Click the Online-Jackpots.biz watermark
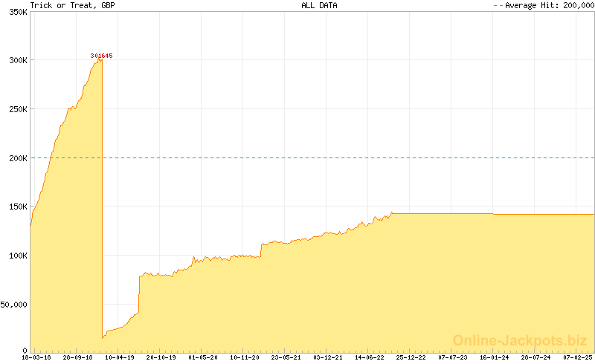Screen dimensions: 595x364 point(520,340)
